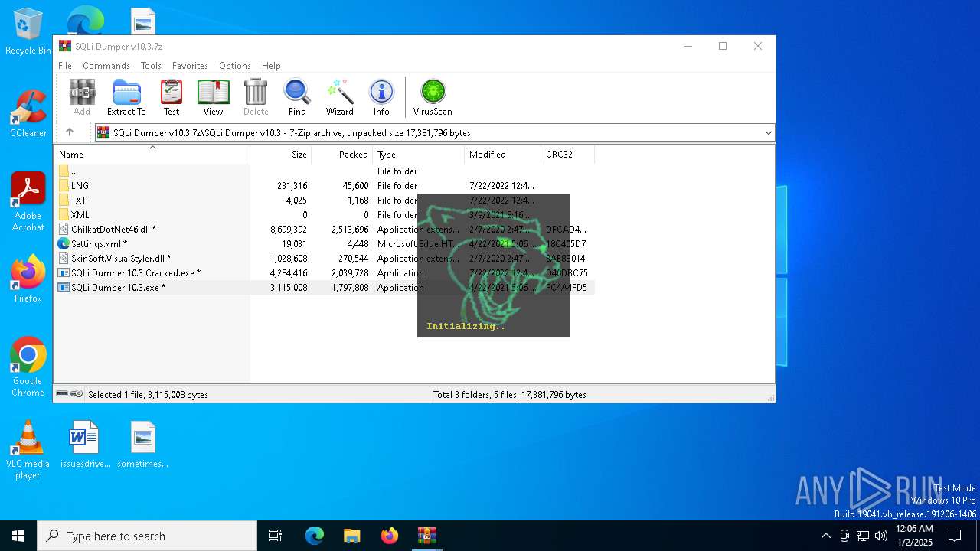Open Firefox desktop shortcut
980x551 pixels.
(28, 279)
